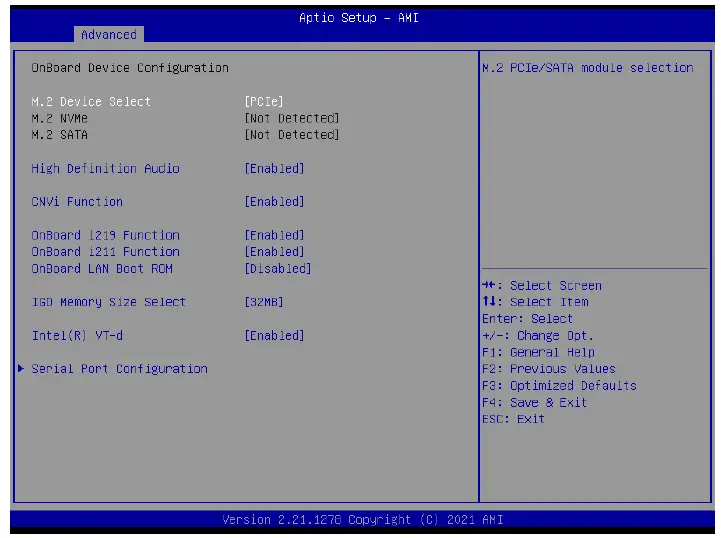Image resolution: width=721 pixels, height=538 pixels.
Task: Click the Version 2.21.1278 copyright footer
Action: point(363,520)
